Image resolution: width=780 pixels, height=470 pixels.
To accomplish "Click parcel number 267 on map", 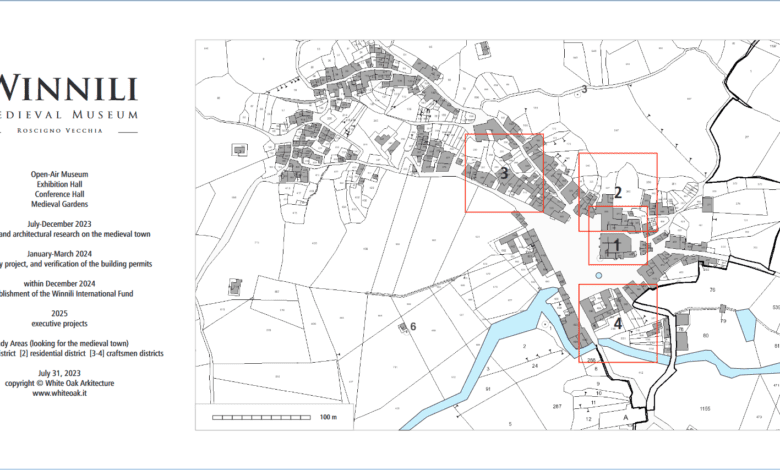I will 557,406.
